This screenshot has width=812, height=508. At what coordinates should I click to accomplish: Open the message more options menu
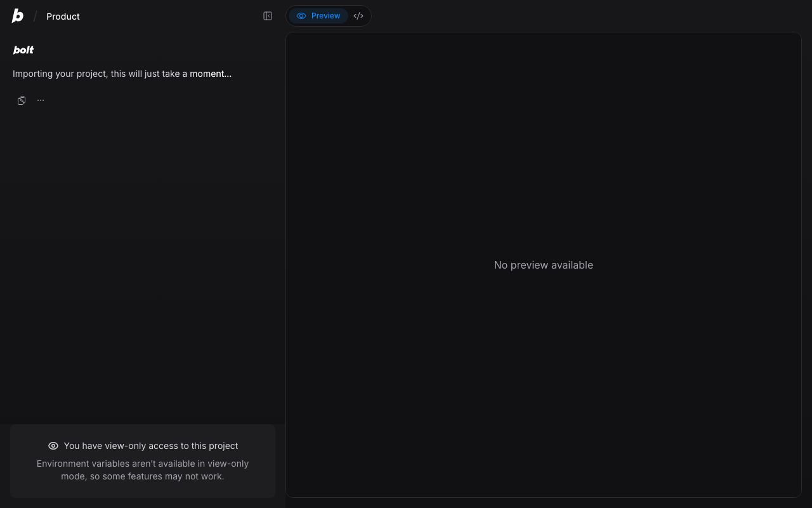point(41,100)
